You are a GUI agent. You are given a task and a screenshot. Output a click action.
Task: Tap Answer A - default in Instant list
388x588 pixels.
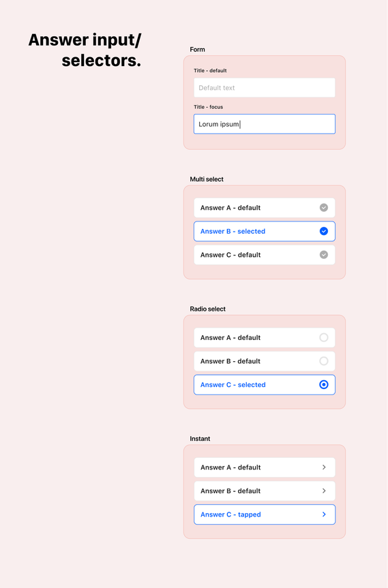[265, 467]
